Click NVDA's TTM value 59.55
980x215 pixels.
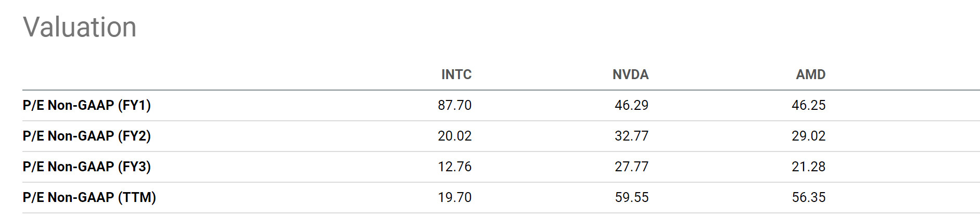tap(631, 197)
